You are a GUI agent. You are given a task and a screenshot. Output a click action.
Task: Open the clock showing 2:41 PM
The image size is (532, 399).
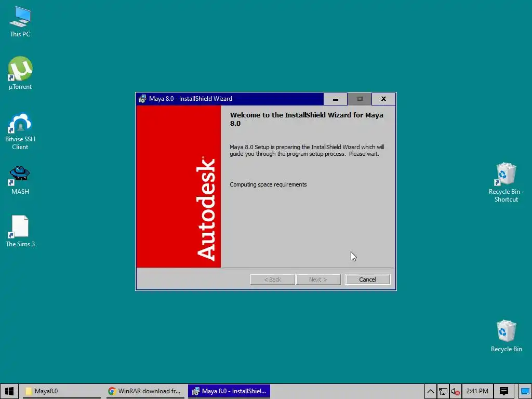point(477,391)
